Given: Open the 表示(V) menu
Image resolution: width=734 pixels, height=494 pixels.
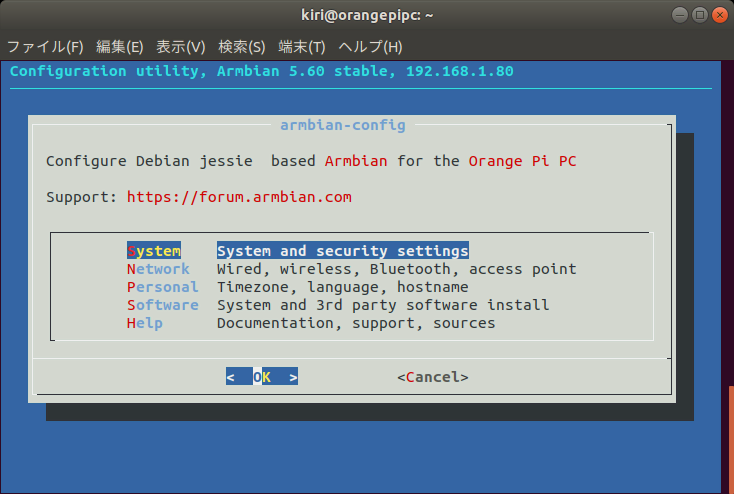Looking at the screenshot, I should 181,47.
